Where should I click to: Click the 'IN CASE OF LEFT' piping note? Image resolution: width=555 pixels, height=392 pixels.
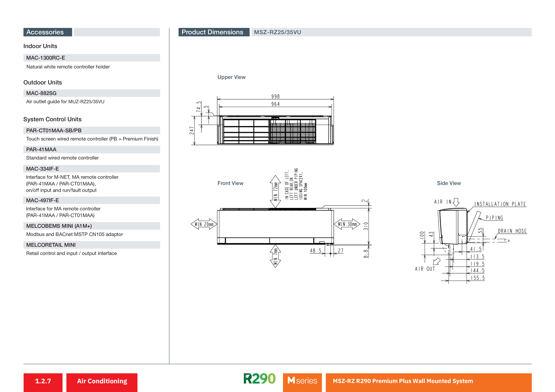click(296, 184)
